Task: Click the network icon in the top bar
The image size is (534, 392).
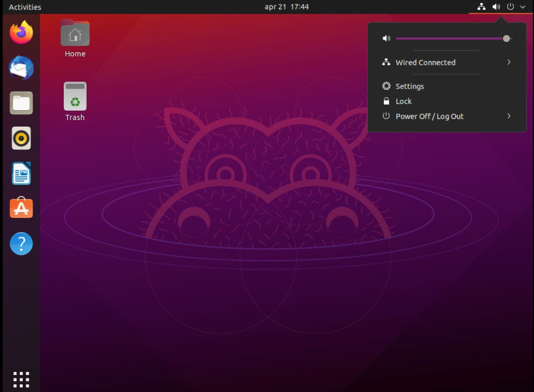Action: pyautogui.click(x=481, y=7)
